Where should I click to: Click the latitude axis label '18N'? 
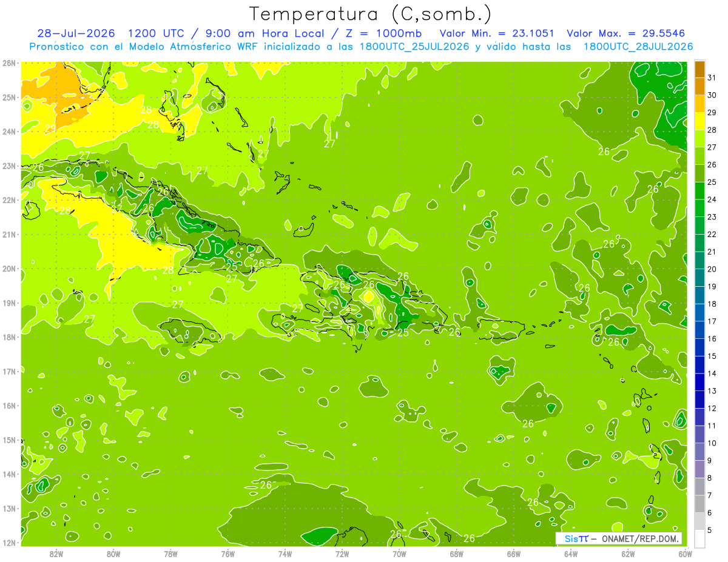pyautogui.click(x=9, y=337)
